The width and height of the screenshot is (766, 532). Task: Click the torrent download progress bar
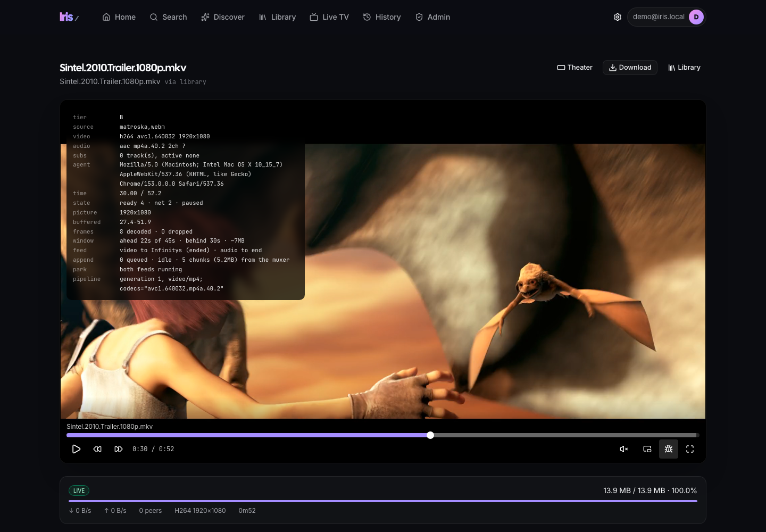tap(383, 501)
